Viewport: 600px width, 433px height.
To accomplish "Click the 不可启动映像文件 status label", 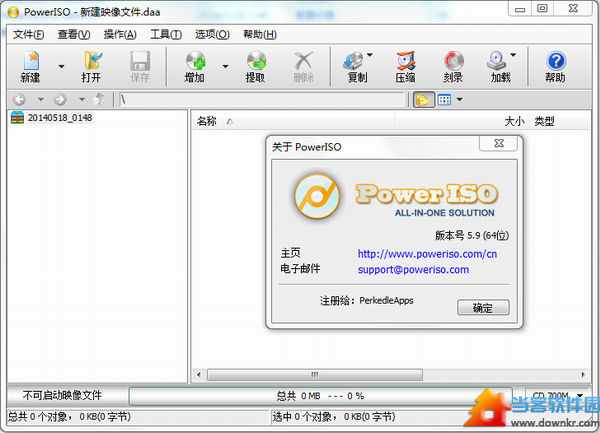I will pyautogui.click(x=62, y=395).
